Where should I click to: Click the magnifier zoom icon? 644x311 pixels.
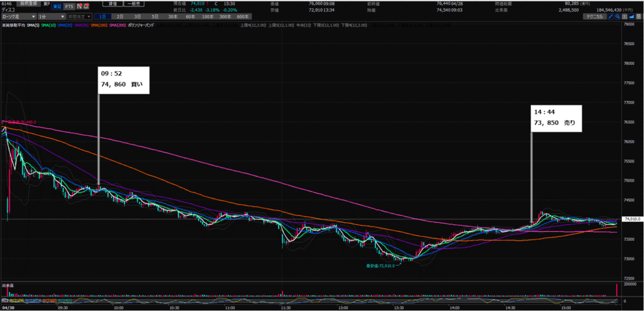pyautogui.click(x=618, y=17)
